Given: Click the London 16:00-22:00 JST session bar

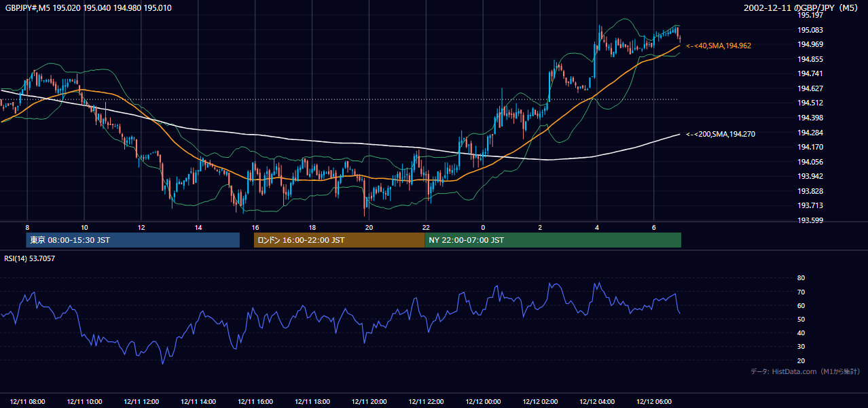Looking at the screenshot, I should tap(339, 240).
